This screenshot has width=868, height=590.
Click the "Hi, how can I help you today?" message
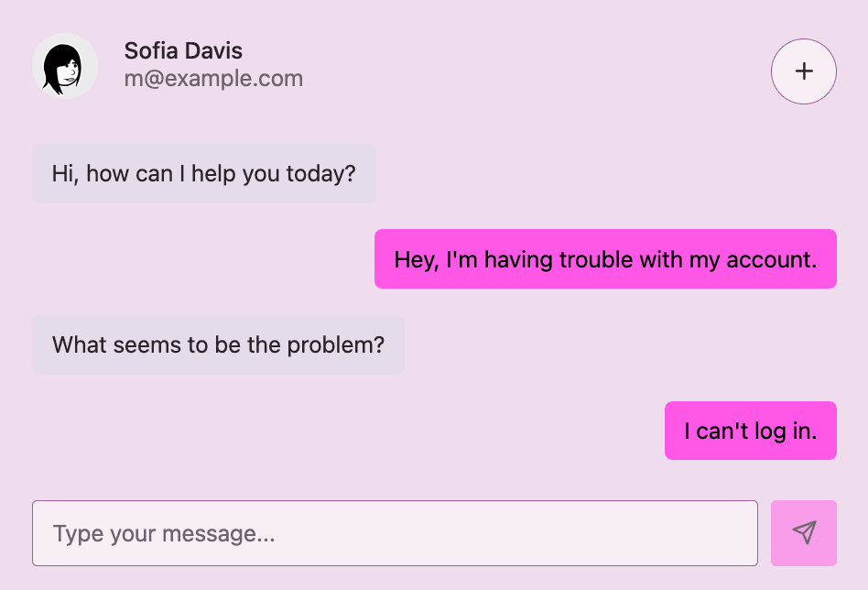point(204,173)
